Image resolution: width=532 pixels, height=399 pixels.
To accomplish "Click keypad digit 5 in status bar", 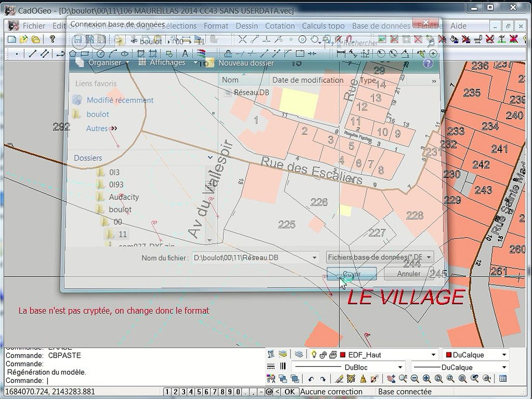I will (x=199, y=392).
